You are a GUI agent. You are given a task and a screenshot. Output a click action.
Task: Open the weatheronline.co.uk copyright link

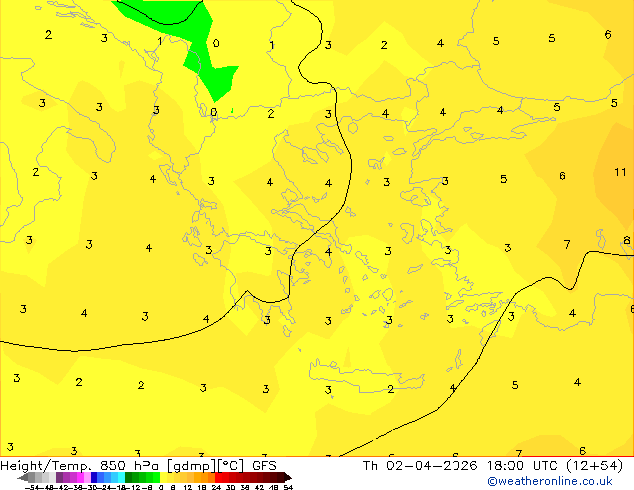point(550,481)
